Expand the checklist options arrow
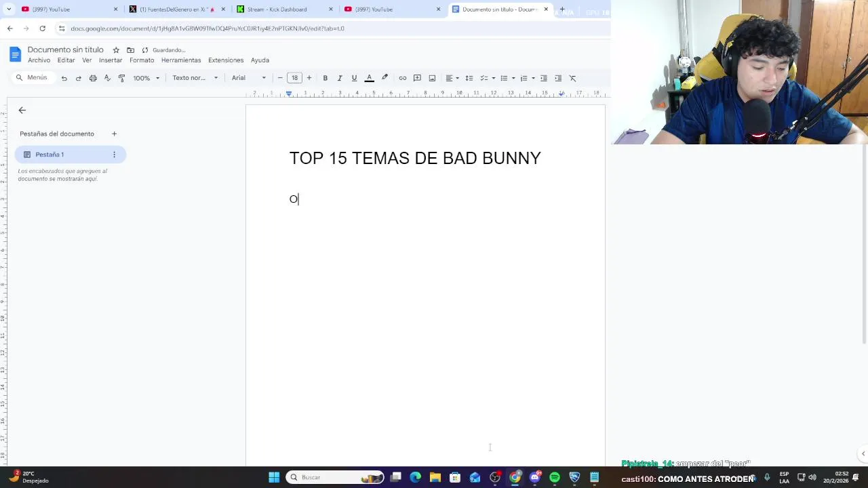The height and width of the screenshot is (488, 868). [493, 78]
